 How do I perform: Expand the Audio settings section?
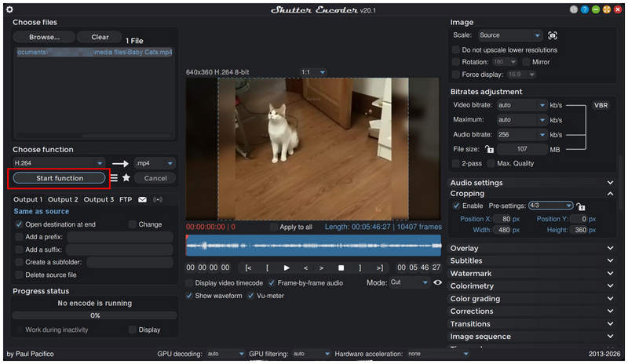coord(532,183)
